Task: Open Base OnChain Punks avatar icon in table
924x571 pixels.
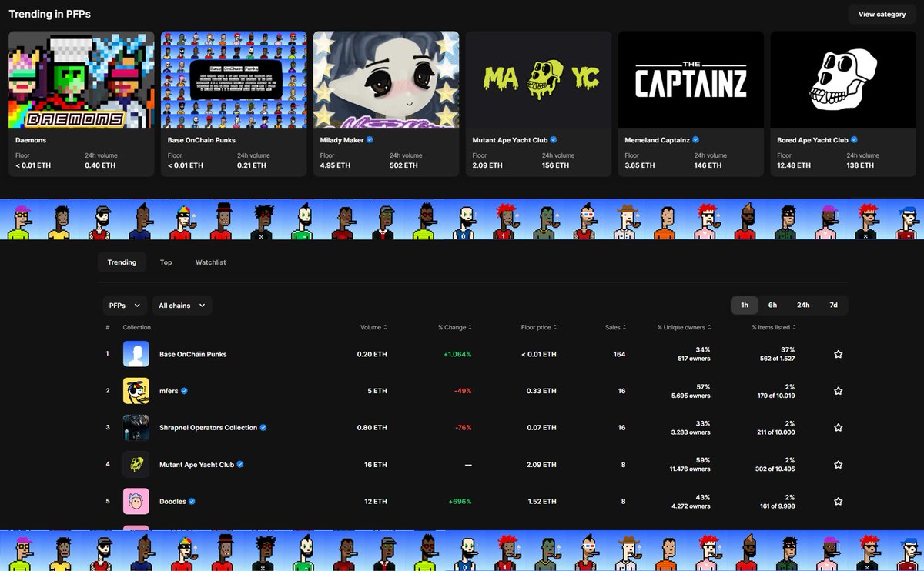Action: (x=136, y=354)
